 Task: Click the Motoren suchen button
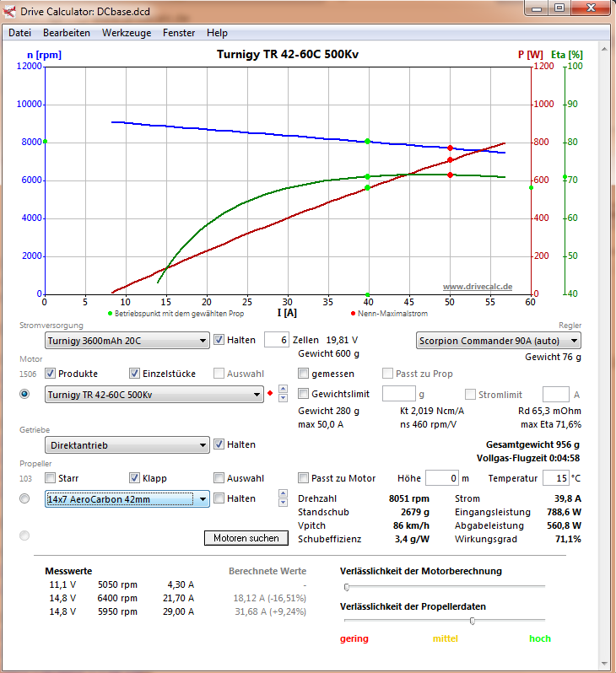pos(246,538)
